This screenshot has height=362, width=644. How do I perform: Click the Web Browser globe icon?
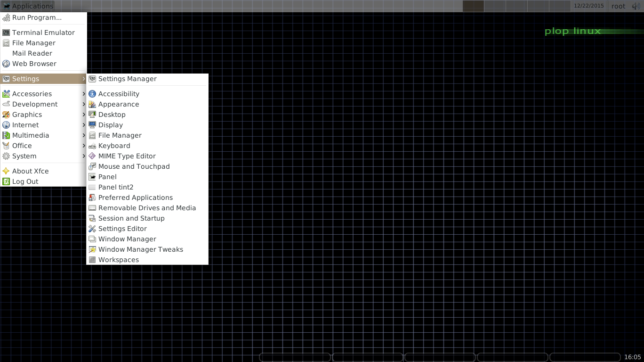(6, 64)
